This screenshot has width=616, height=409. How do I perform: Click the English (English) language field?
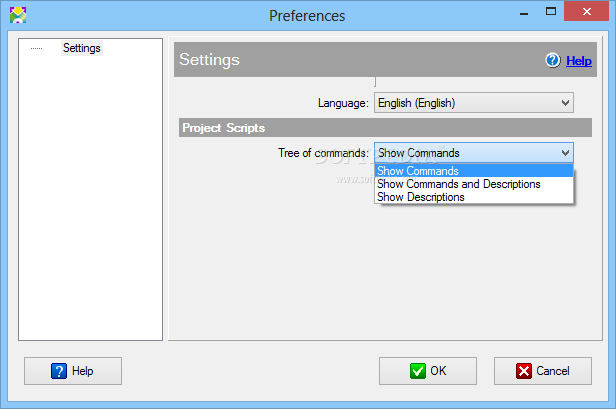point(465,102)
